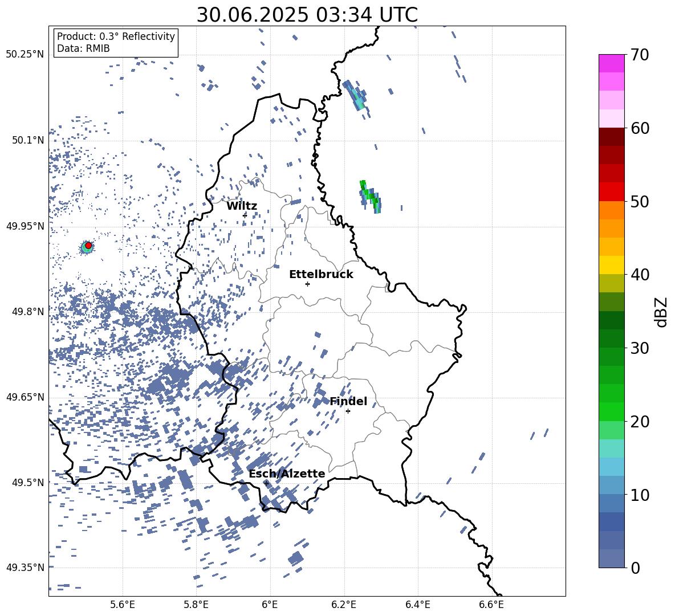Click the 49.35°N latitude label
The width and height of the screenshot is (675, 616).
pos(25,568)
